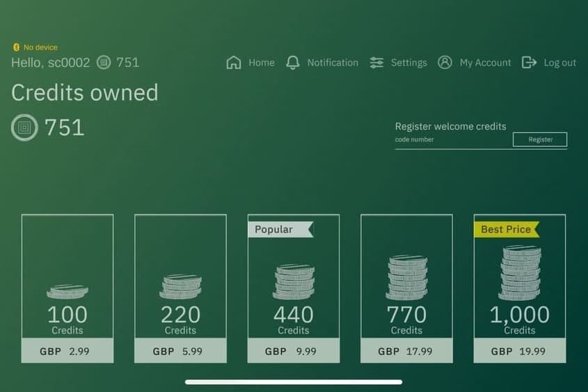
Task: Click the yellow No device status icon
Action: 16,47
